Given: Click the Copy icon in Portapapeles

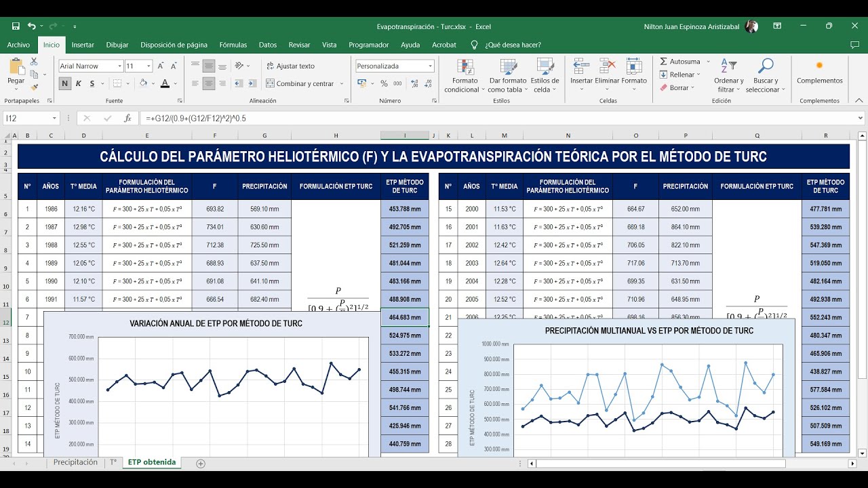Looking at the screenshot, I should [x=34, y=75].
